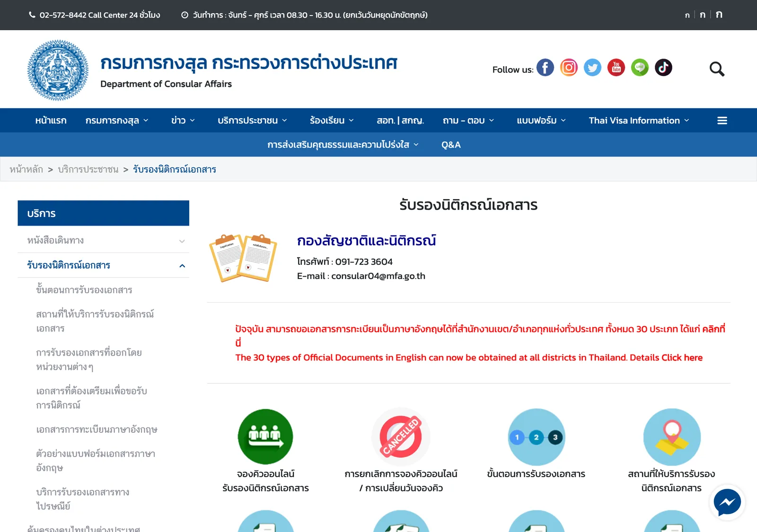Click the clipboard legalization documents image
This screenshot has width=757, height=532.
(243, 258)
